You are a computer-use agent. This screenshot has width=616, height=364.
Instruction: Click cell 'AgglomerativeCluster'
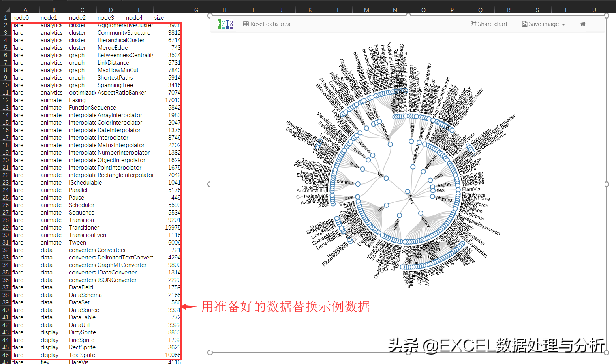[125, 25]
